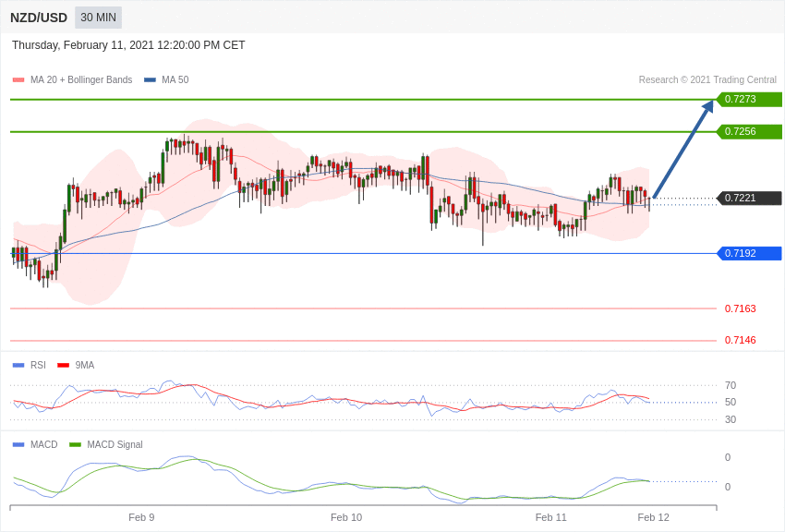Click the 0.7146 support price label
Image resolution: width=785 pixels, height=532 pixels.
click(740, 340)
